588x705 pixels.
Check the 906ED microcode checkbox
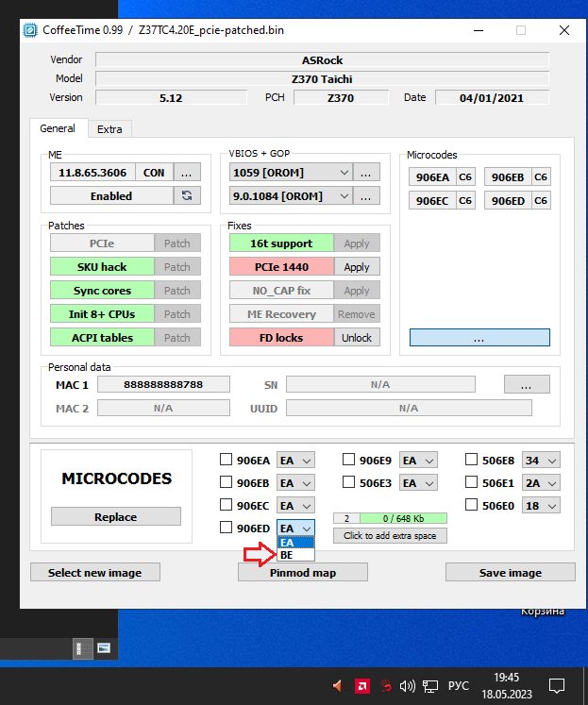226,527
